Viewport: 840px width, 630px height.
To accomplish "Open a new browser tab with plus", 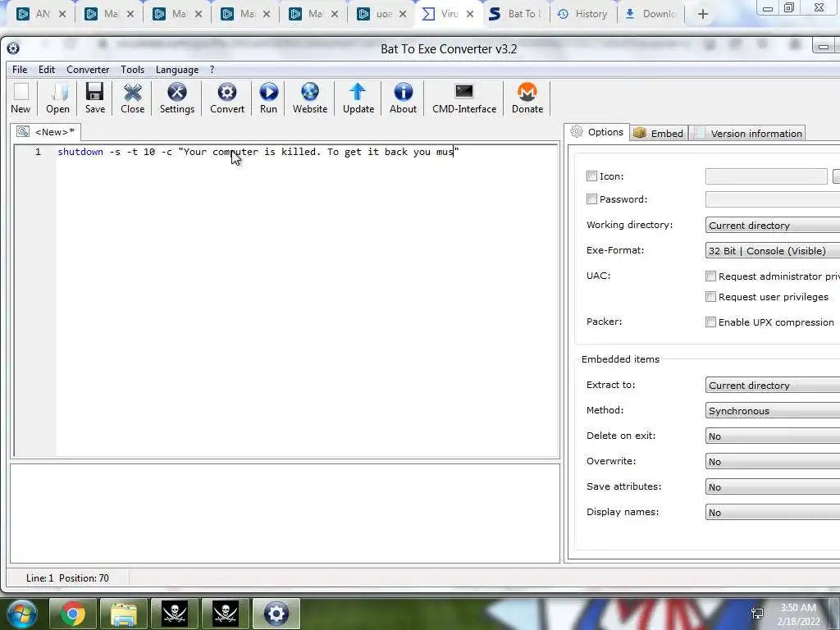I will point(703,15).
